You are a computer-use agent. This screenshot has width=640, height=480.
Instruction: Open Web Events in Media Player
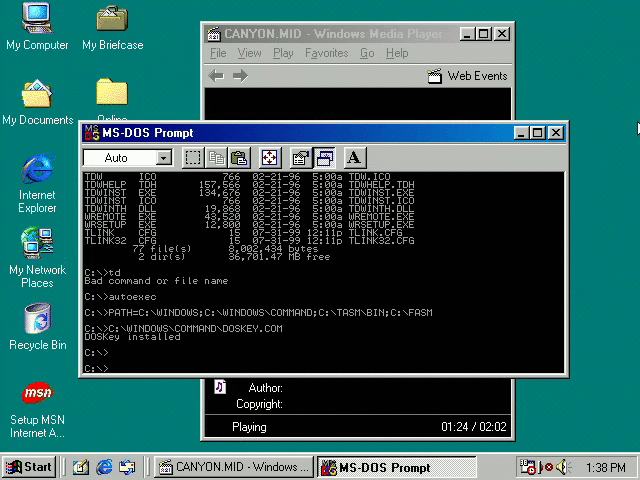[467, 76]
